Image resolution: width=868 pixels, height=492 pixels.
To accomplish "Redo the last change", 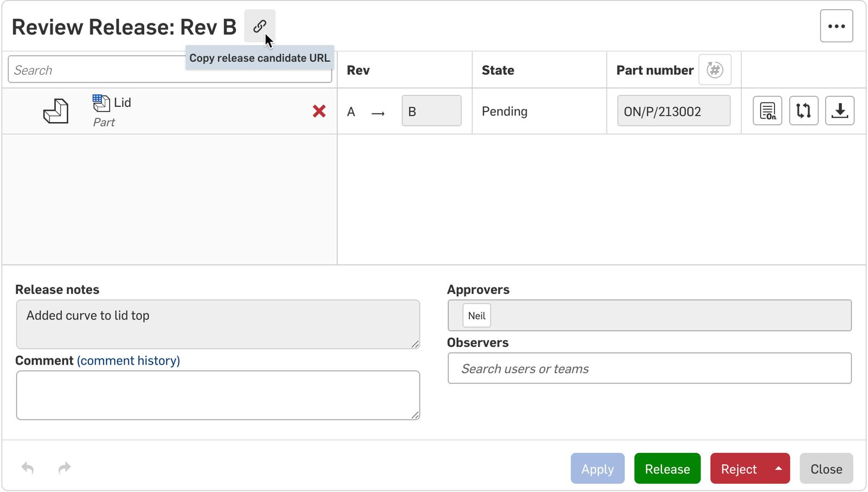I will click(x=65, y=468).
